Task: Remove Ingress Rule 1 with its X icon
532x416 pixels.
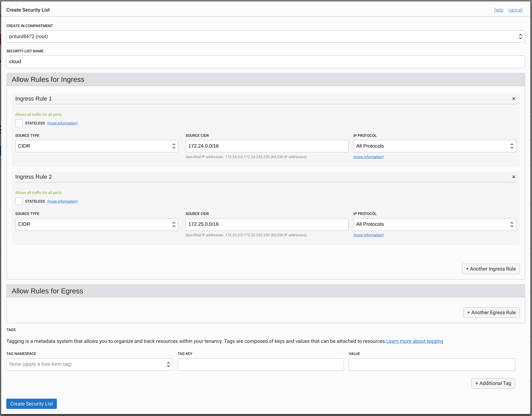Action: pyautogui.click(x=514, y=99)
